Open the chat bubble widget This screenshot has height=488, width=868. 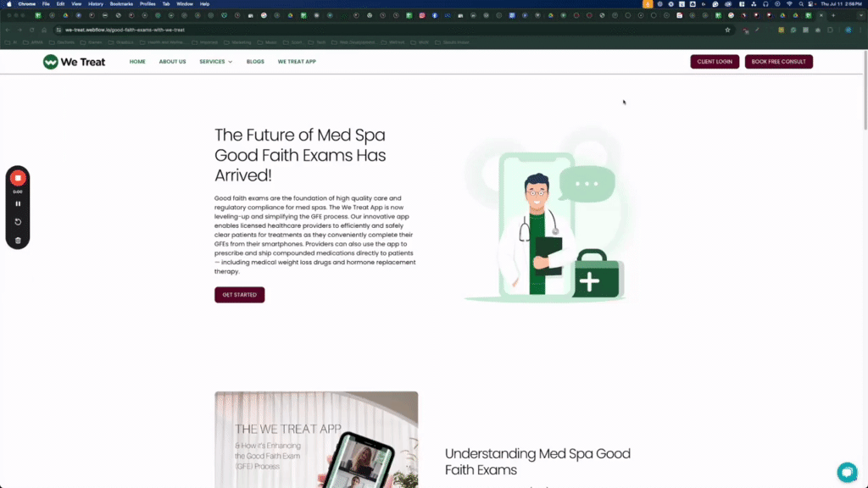[x=847, y=472]
